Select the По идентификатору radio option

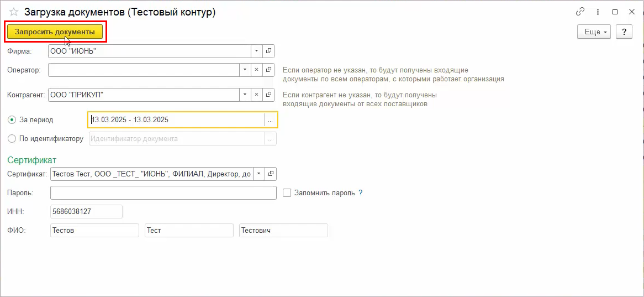pos(12,139)
